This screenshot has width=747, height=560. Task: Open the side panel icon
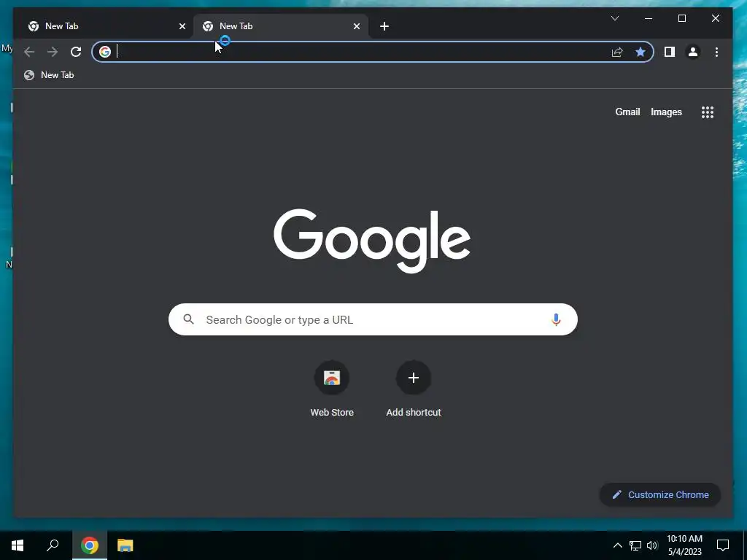[670, 52]
